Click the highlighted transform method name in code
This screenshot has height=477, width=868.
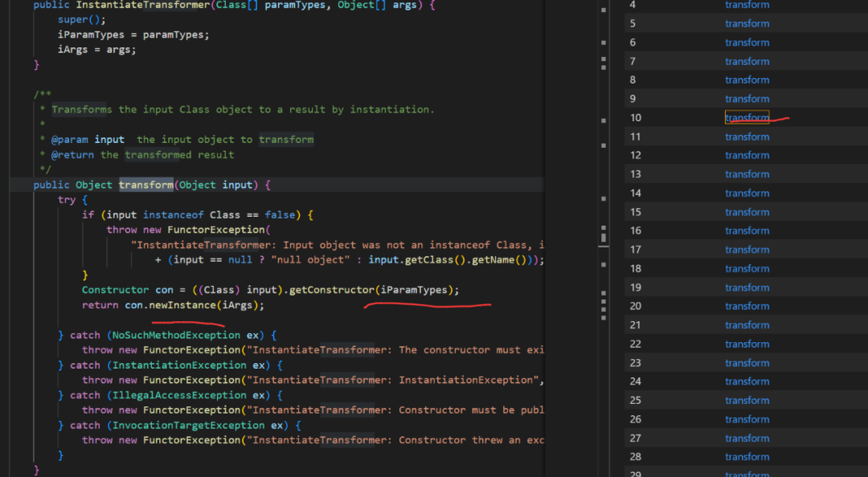[145, 185]
